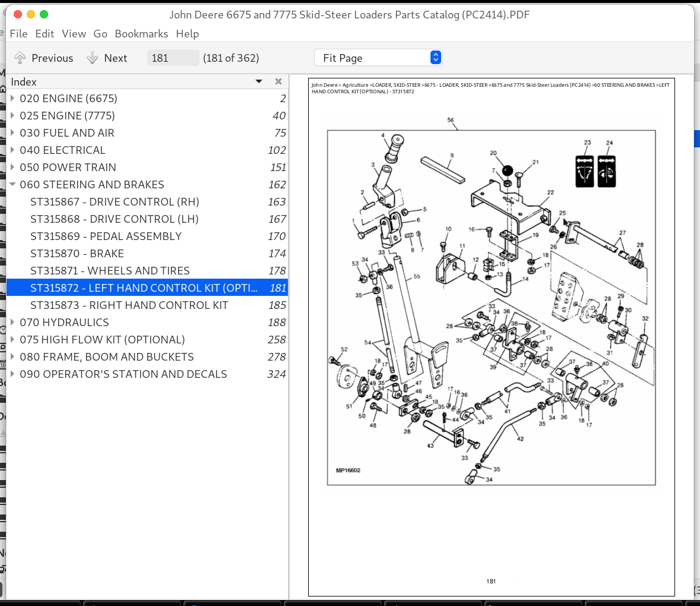Image resolution: width=700 pixels, height=606 pixels.
Task: Expand 030 FUEL AND AIR section
Action: tap(12, 132)
